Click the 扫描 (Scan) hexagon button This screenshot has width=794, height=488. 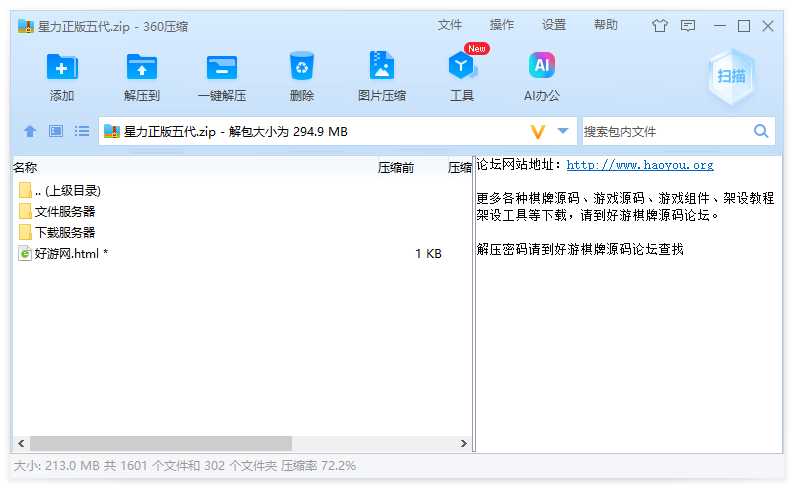[731, 76]
